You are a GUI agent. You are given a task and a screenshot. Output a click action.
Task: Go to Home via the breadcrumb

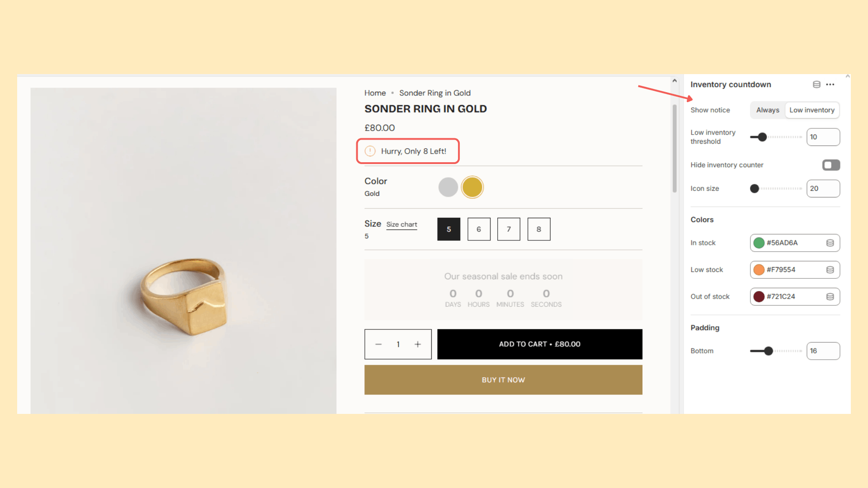[x=375, y=93]
